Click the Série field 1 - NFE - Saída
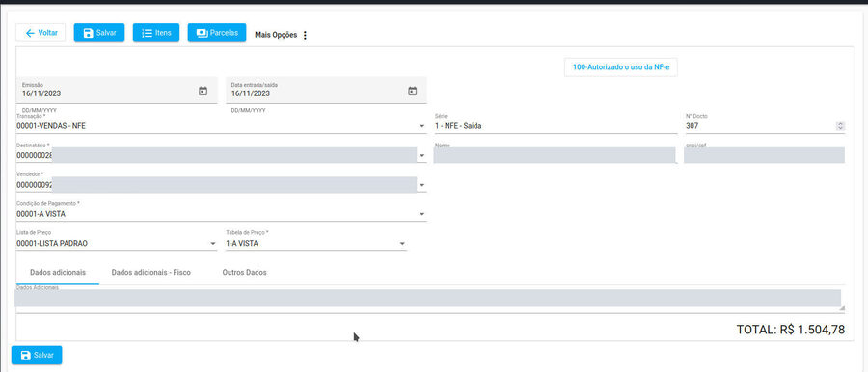This screenshot has width=868, height=372. [x=556, y=125]
